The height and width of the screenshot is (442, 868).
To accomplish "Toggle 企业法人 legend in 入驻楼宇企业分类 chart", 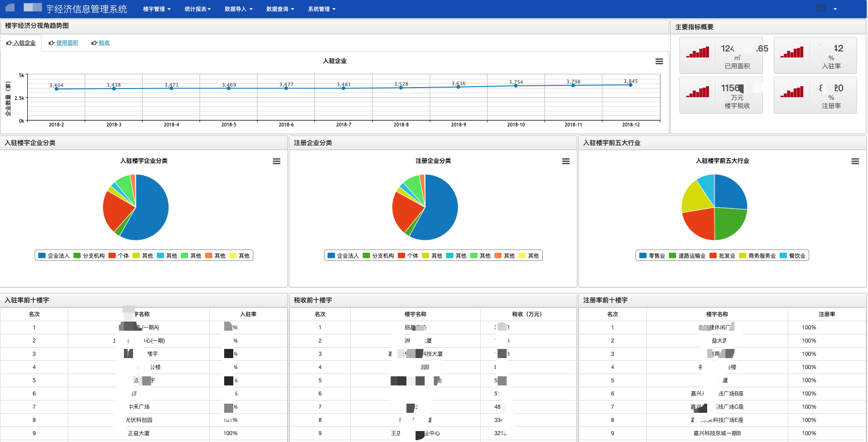I will click(54, 256).
